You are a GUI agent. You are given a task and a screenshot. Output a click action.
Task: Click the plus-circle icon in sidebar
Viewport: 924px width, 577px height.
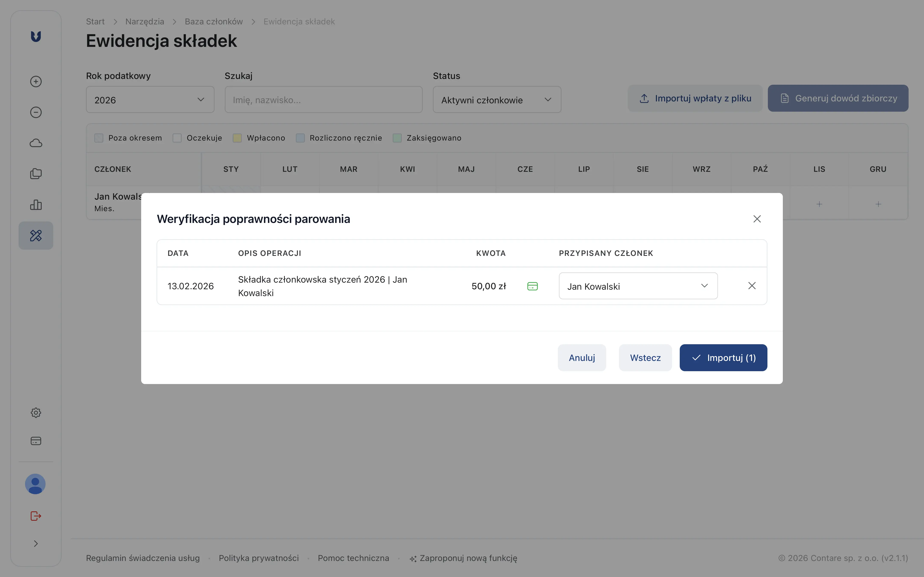36,81
